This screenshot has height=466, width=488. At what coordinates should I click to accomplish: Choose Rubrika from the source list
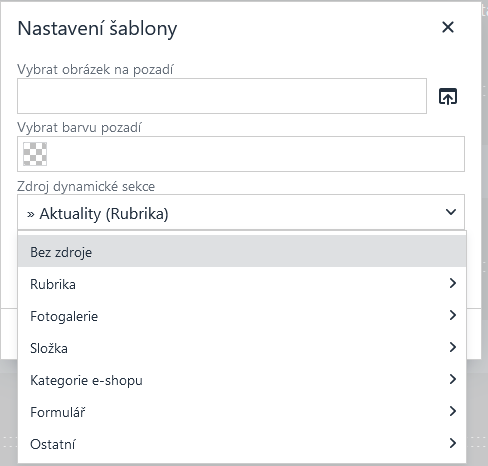click(242, 284)
